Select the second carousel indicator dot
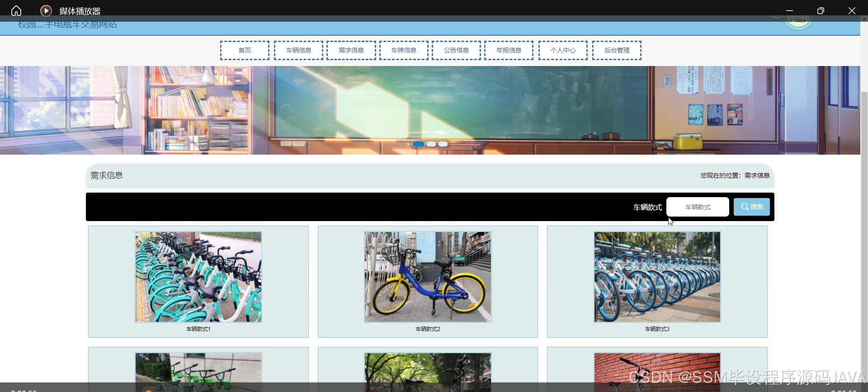Screen dimensions: 868x392 click(x=431, y=144)
